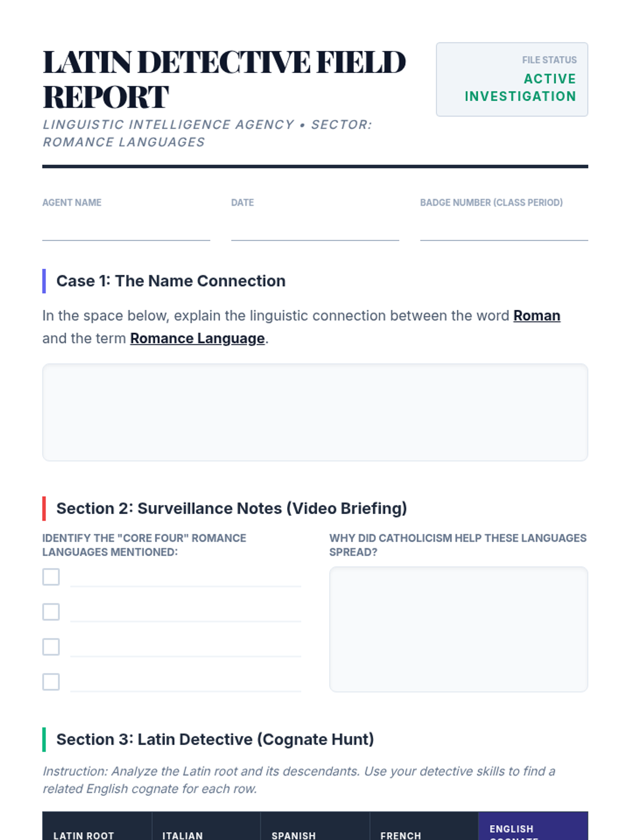Viewport: 630px width, 840px height.
Task: Click the Catholicism answer text box
Action: (458, 629)
